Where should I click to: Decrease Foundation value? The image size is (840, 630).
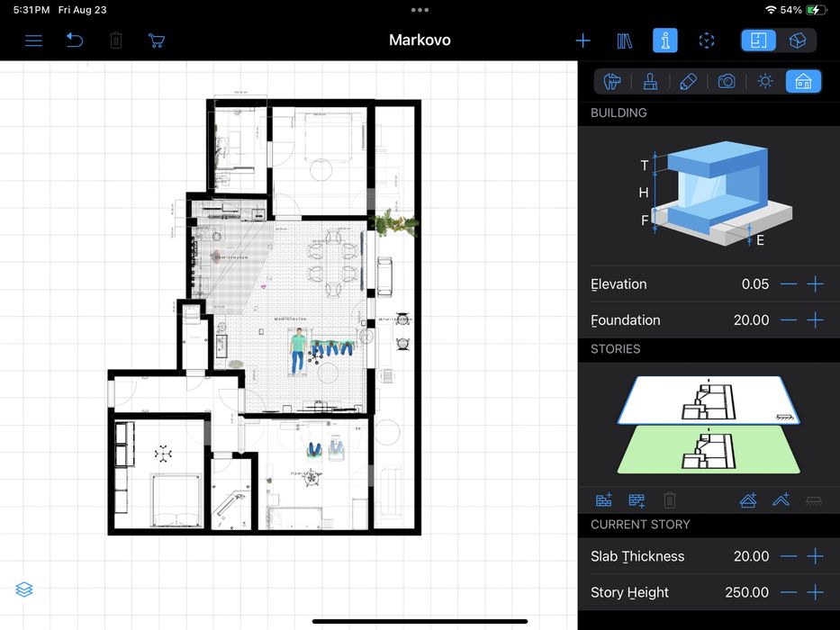pos(789,319)
